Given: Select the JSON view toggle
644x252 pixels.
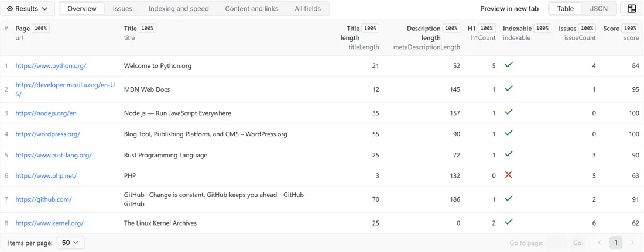Looking at the screenshot, I should pos(598,9).
